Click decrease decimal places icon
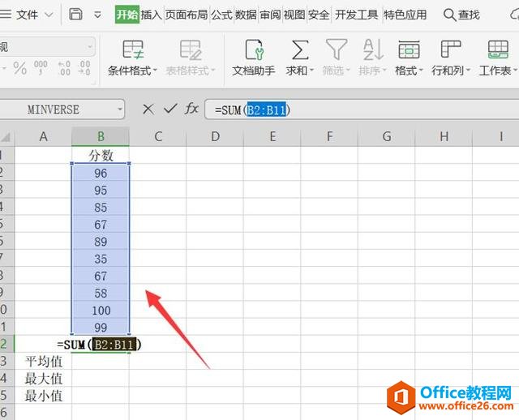 tap(84, 68)
